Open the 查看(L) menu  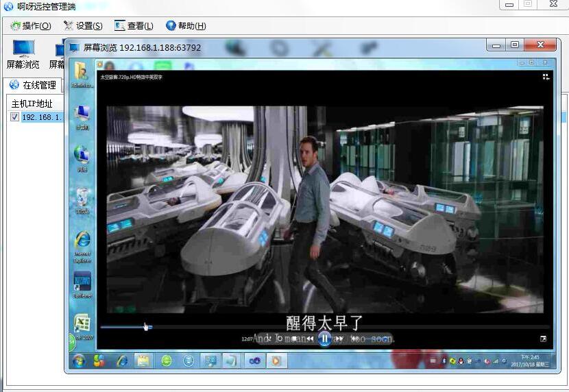tap(134, 26)
